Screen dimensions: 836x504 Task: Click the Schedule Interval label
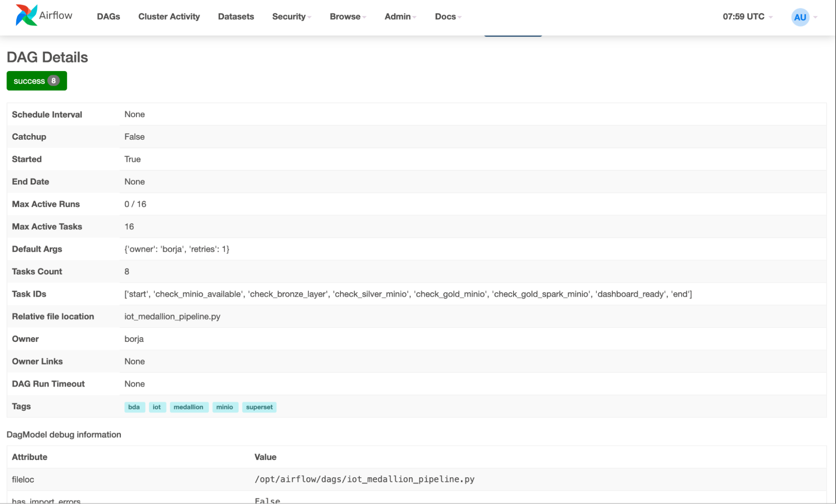pyautogui.click(x=47, y=115)
